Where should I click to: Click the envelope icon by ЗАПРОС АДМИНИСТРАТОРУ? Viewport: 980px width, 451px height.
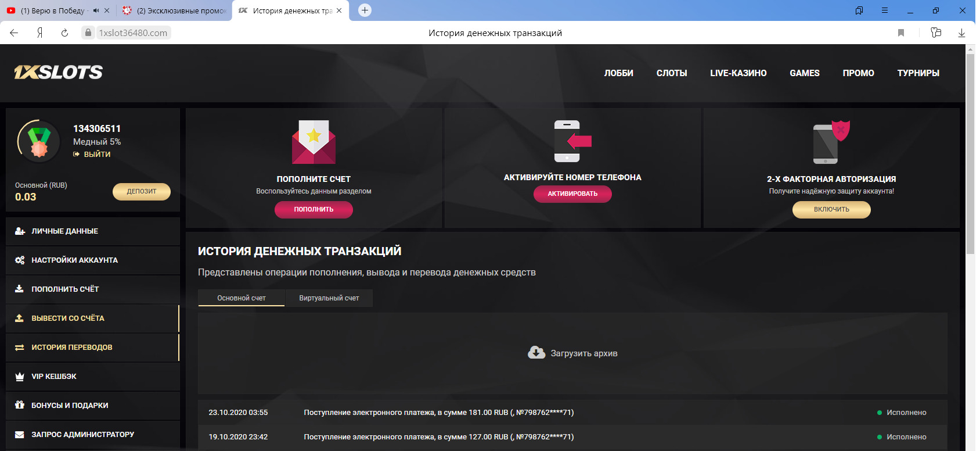coord(19,434)
